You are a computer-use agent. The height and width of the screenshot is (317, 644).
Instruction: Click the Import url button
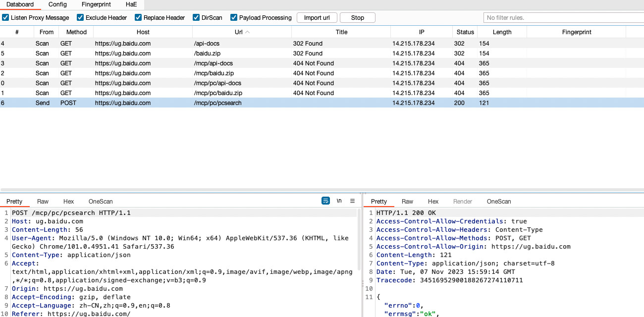pyautogui.click(x=317, y=18)
